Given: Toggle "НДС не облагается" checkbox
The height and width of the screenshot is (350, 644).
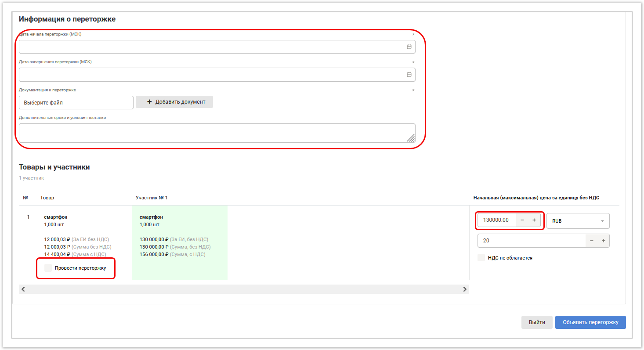Looking at the screenshot, I should (x=481, y=258).
